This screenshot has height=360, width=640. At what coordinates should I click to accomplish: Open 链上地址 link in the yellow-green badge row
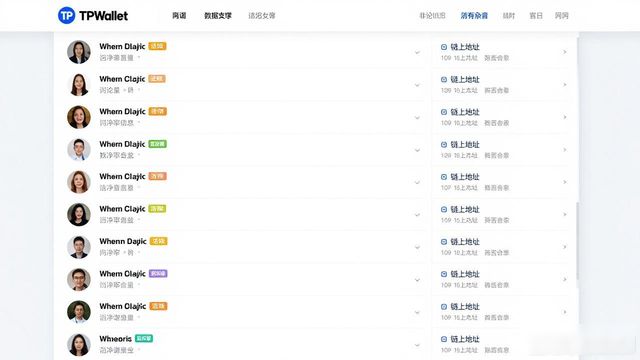click(465, 209)
